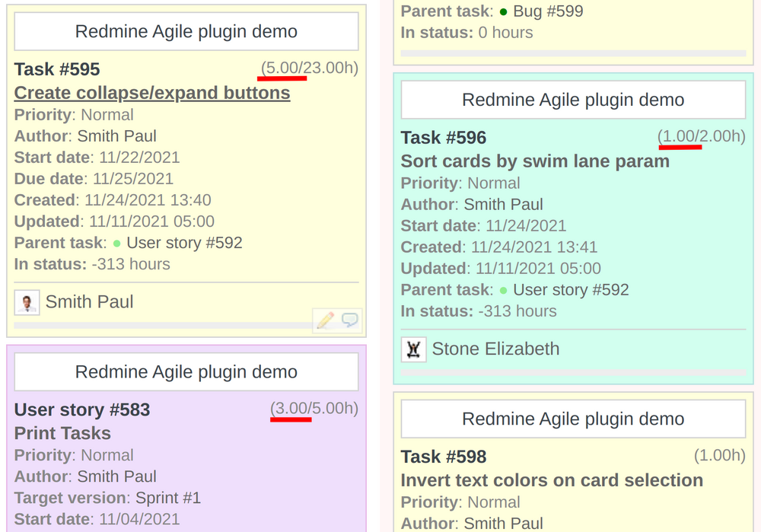761x532 pixels.
Task: Open the Task #595 issue link
Action: point(56,69)
